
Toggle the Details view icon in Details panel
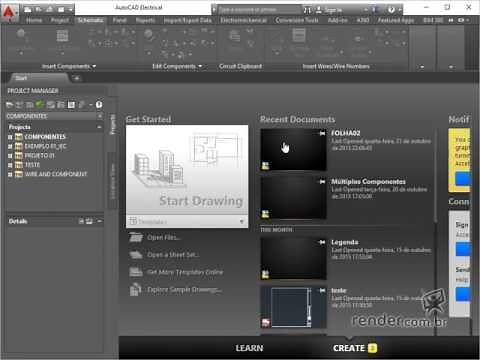pos(81,221)
